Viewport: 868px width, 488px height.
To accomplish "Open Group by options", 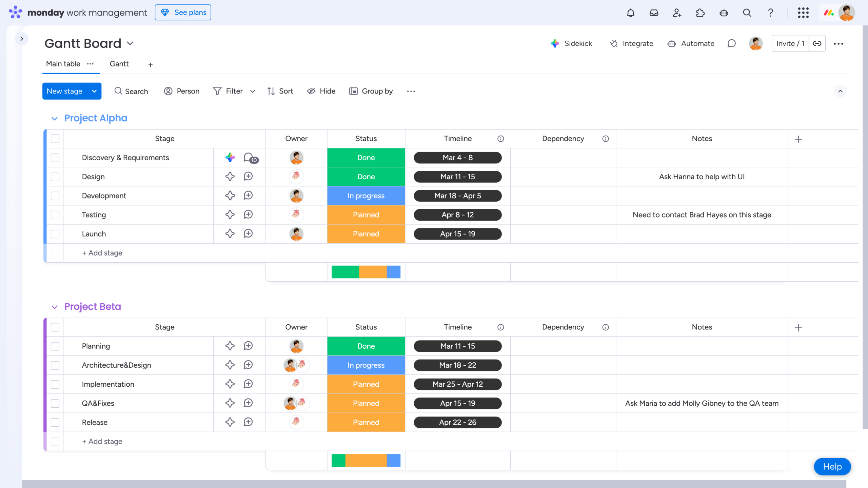I will pyautogui.click(x=371, y=91).
